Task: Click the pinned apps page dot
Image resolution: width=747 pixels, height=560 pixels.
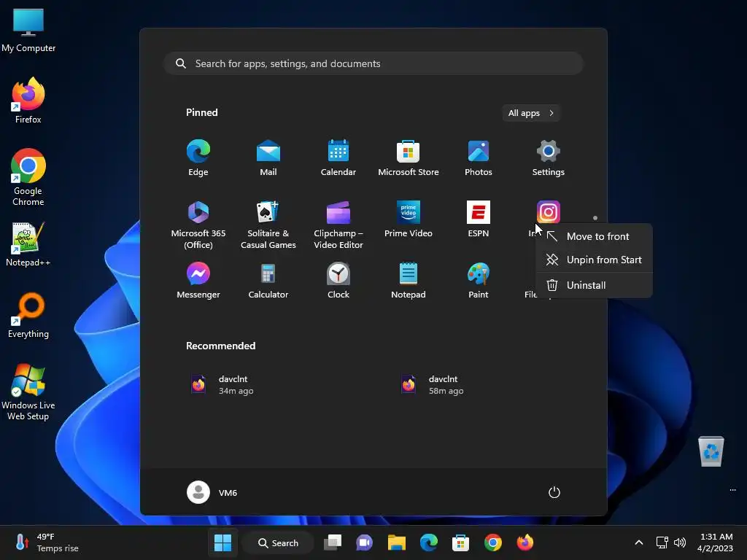Action: pyautogui.click(x=595, y=217)
